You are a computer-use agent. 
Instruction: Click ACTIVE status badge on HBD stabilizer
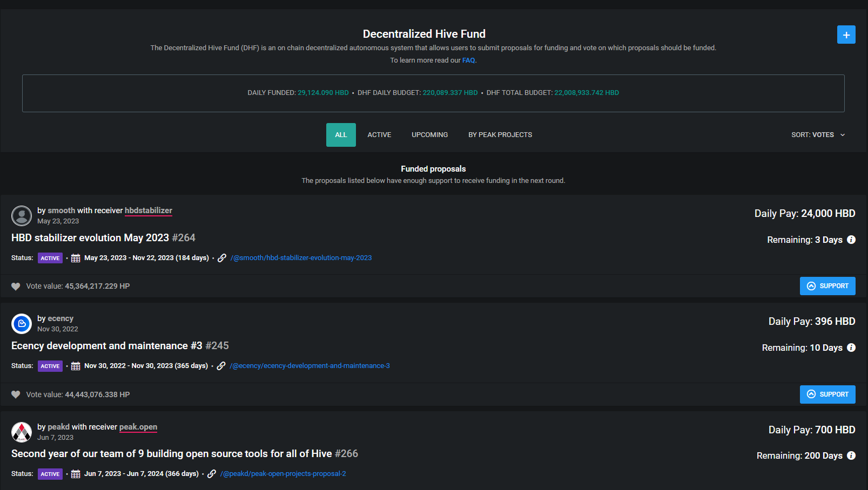[50, 258]
